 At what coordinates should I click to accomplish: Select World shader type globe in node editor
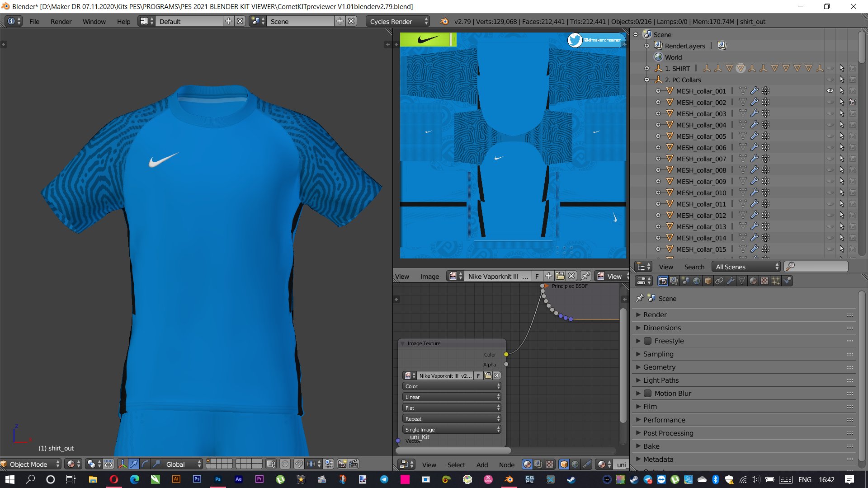click(x=575, y=465)
